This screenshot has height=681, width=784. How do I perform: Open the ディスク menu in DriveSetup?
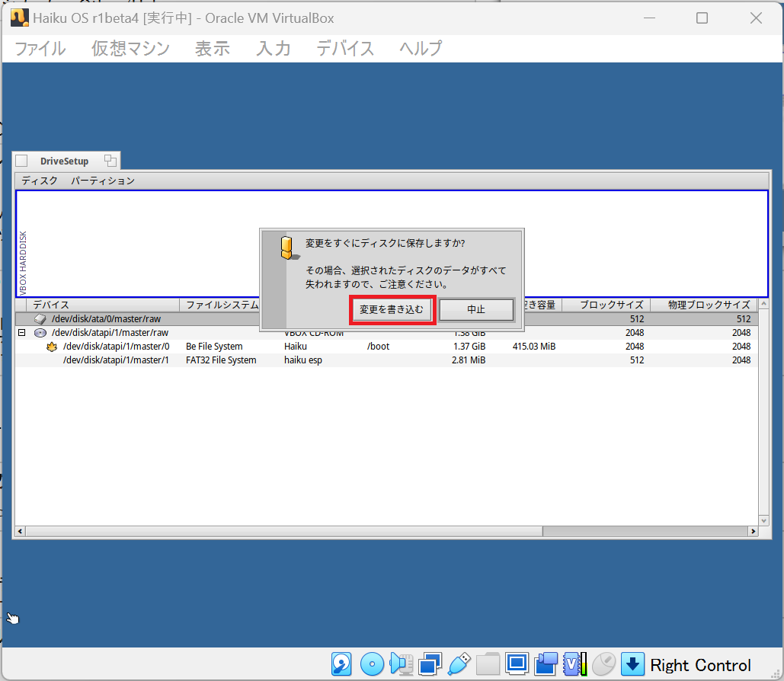click(40, 181)
